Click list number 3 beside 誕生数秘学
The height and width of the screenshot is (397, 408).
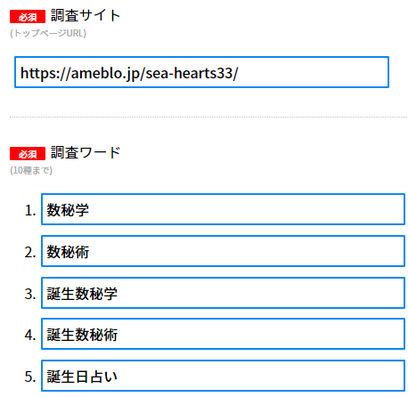(x=30, y=294)
